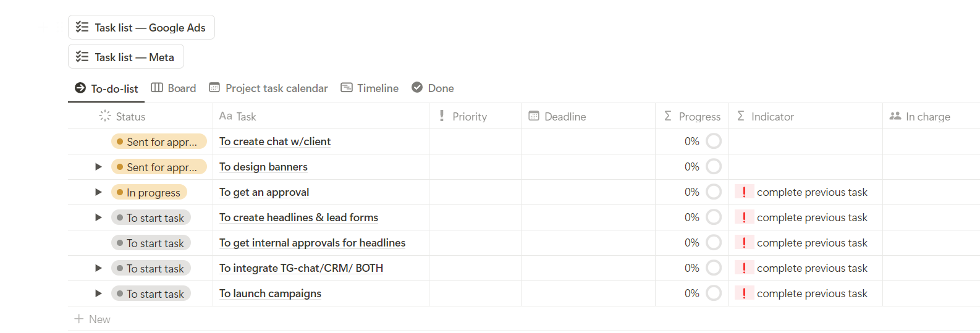Click empty Deadline cell for To create chat w/client
This screenshot has height=333, width=980.
click(588, 141)
